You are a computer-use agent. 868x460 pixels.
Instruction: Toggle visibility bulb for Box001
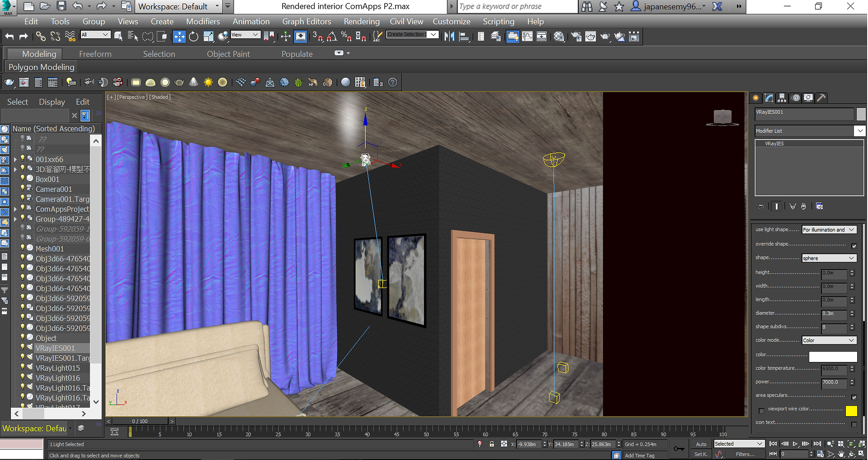click(22, 179)
